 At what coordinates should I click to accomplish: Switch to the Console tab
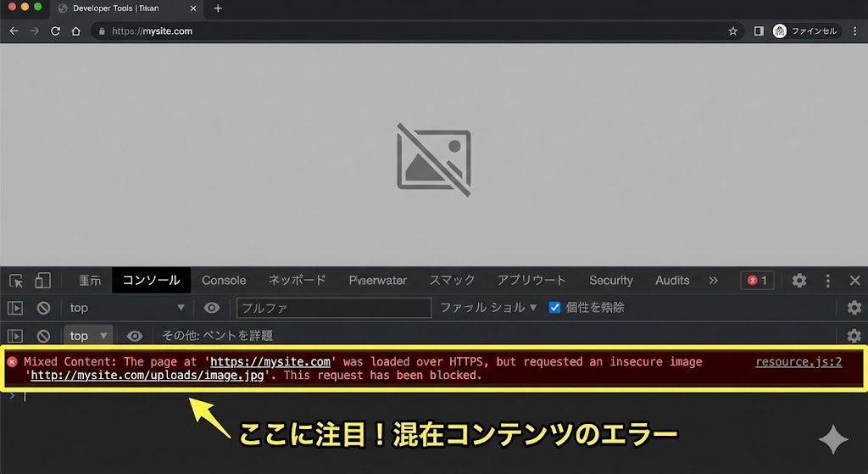(224, 280)
